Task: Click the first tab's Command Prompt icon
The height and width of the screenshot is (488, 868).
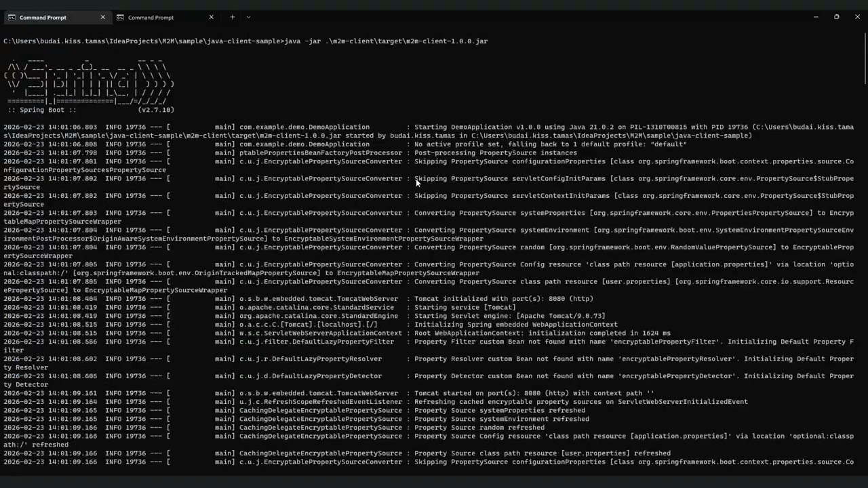Action: coord(12,18)
